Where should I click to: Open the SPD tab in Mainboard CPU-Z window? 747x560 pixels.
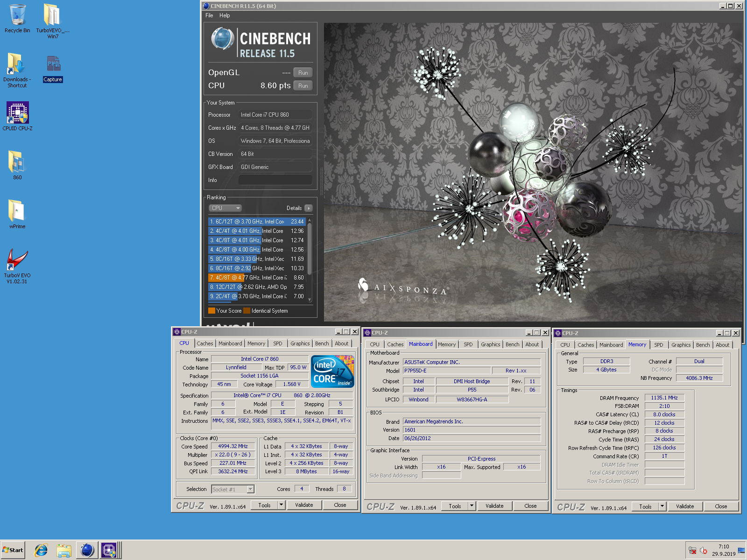pyautogui.click(x=468, y=344)
